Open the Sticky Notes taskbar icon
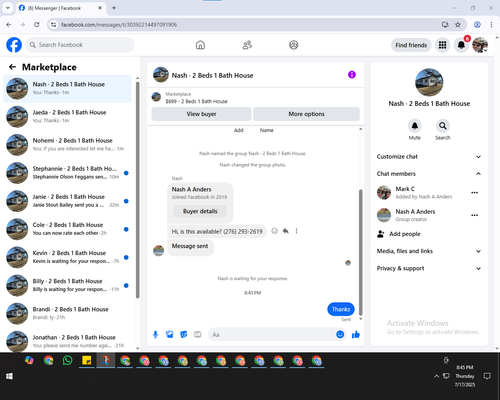This screenshot has width=500, height=400. [87, 360]
